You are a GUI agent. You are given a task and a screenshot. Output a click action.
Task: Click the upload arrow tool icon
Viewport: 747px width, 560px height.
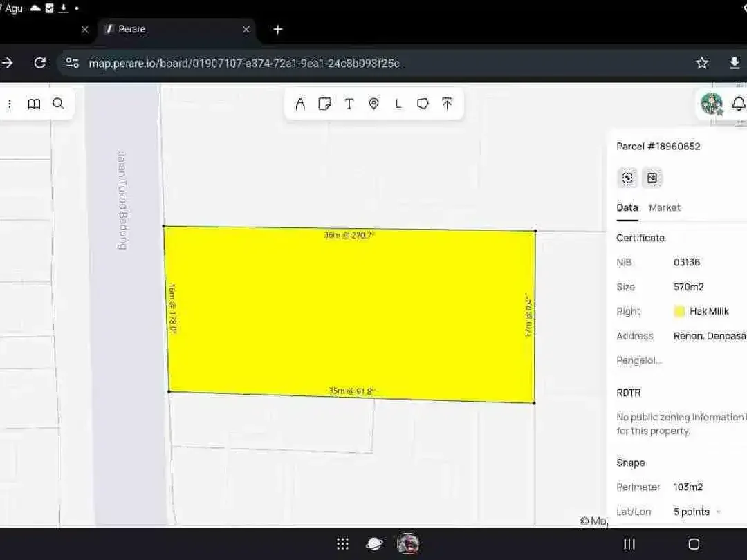point(448,104)
